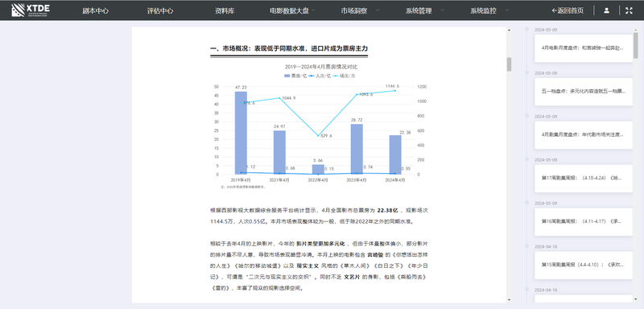Image resolution: width=644 pixels, height=309 pixels.
Task: Open the 五一档盘点 report card
Action: click(583, 92)
